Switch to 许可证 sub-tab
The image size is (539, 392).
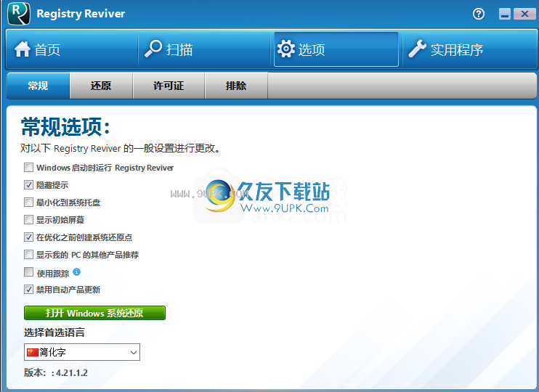(169, 86)
